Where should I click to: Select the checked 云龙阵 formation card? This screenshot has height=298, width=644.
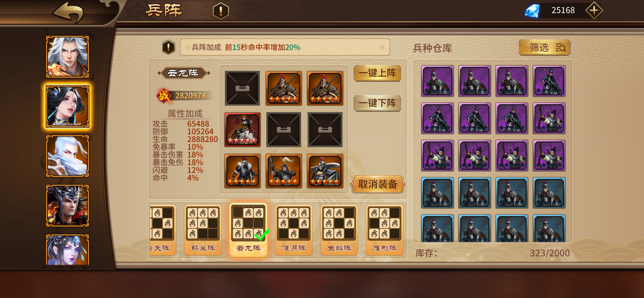coord(248,230)
